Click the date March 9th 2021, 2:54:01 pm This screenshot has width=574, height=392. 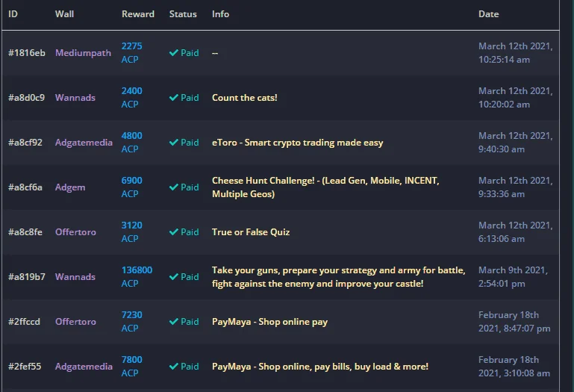tap(514, 276)
